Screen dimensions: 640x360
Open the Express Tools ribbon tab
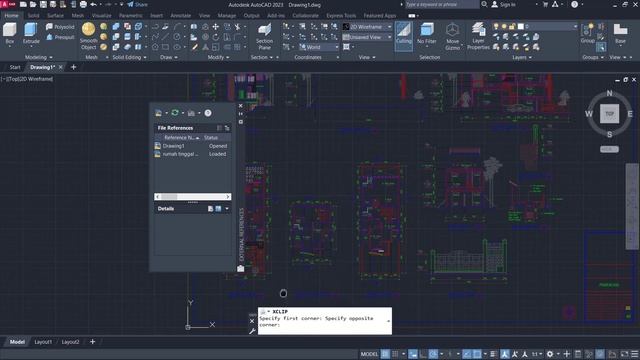point(341,16)
